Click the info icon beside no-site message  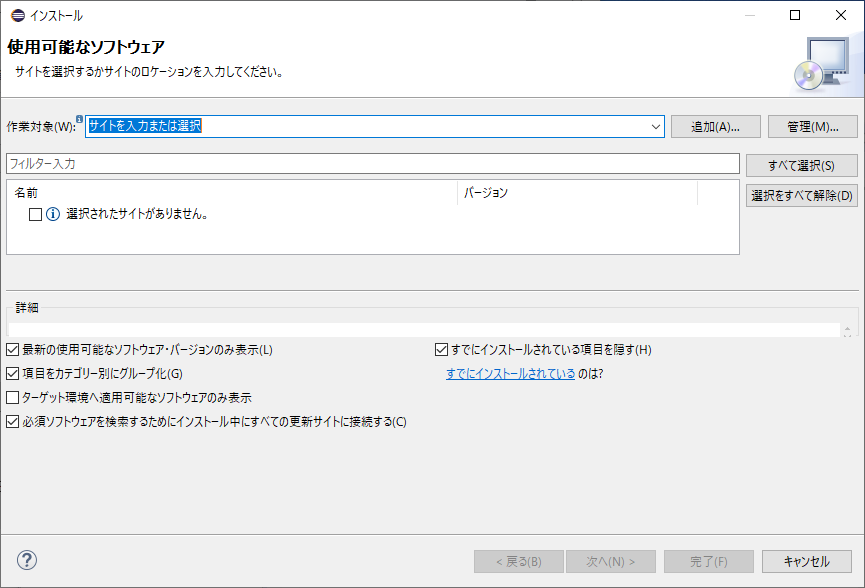pyautogui.click(x=53, y=214)
